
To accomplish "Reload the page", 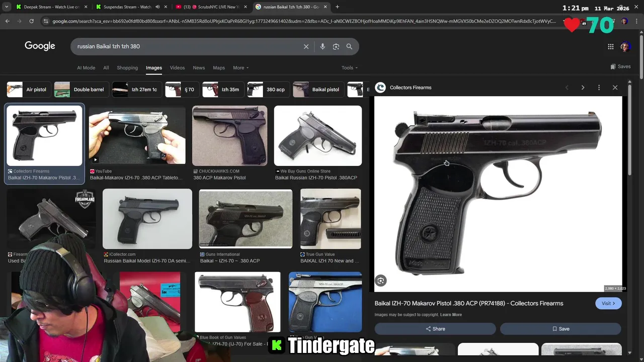I will click(x=31, y=21).
